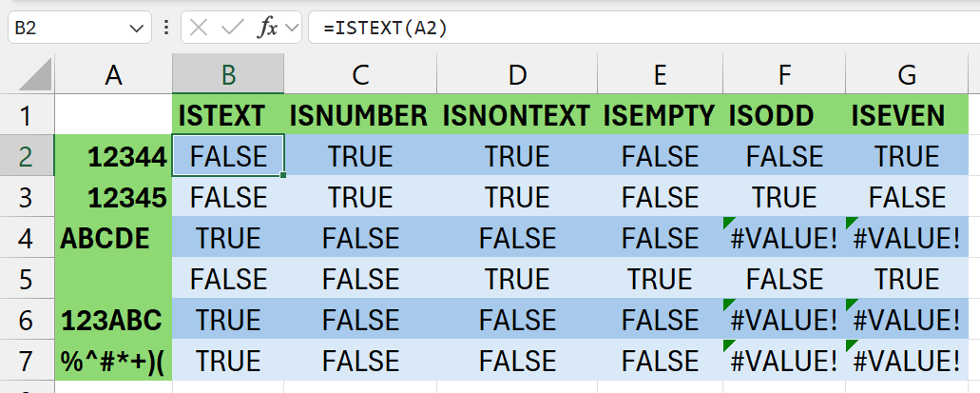Image resolution: width=980 pixels, height=393 pixels.
Task: Select column D header
Action: [x=517, y=74]
